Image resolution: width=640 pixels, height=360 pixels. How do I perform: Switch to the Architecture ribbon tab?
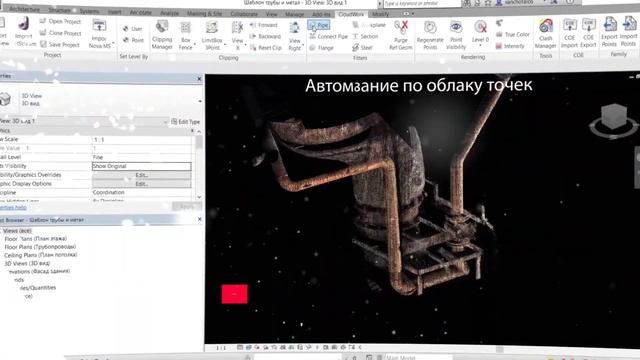[x=24, y=9]
